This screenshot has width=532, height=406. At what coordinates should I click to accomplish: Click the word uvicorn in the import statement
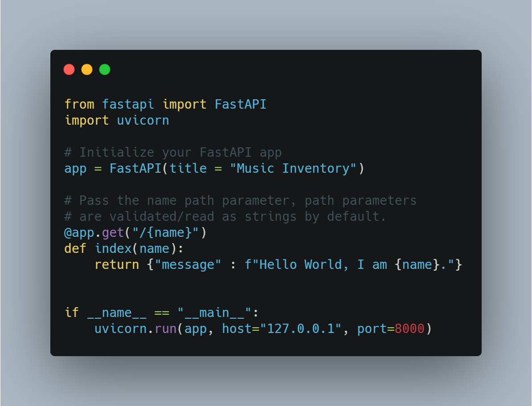pyautogui.click(x=143, y=121)
